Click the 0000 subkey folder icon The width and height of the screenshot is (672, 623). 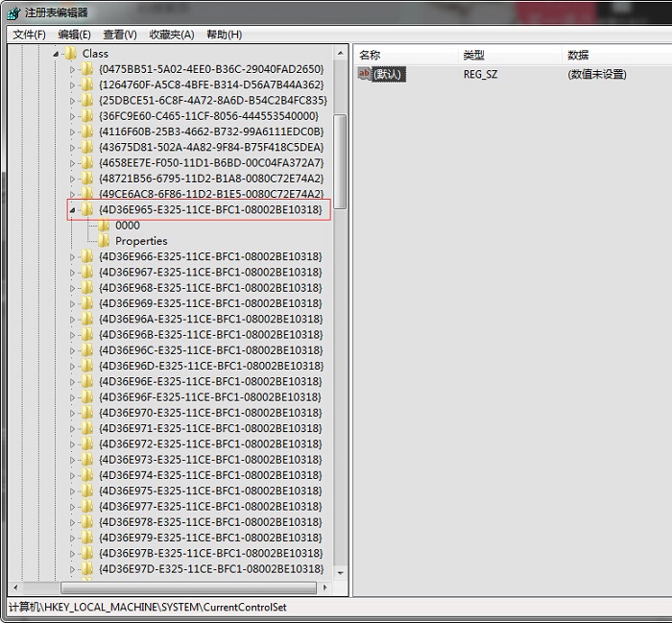[x=104, y=226]
